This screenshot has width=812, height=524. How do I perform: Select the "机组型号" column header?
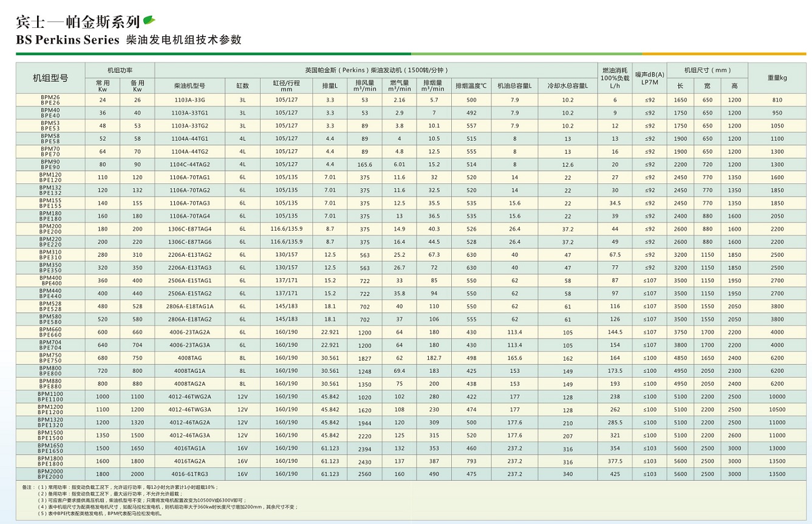coord(50,78)
